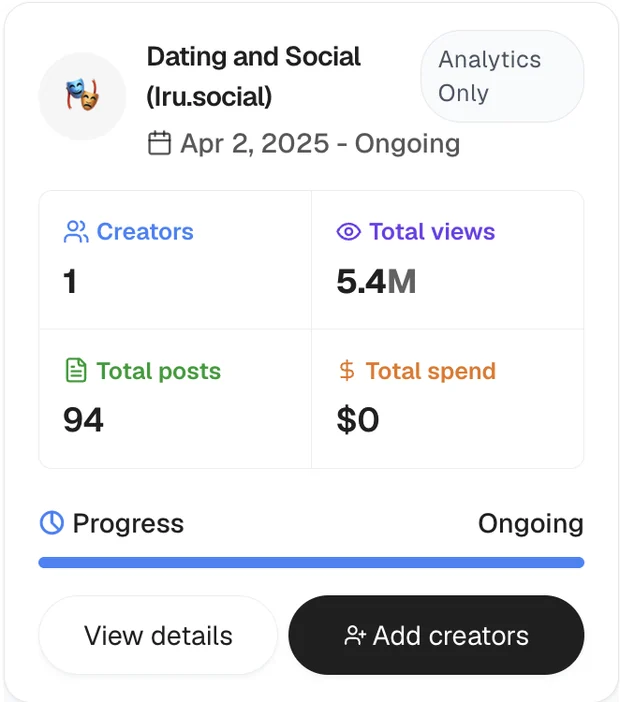Click the calendar icon beside the date

(159, 143)
